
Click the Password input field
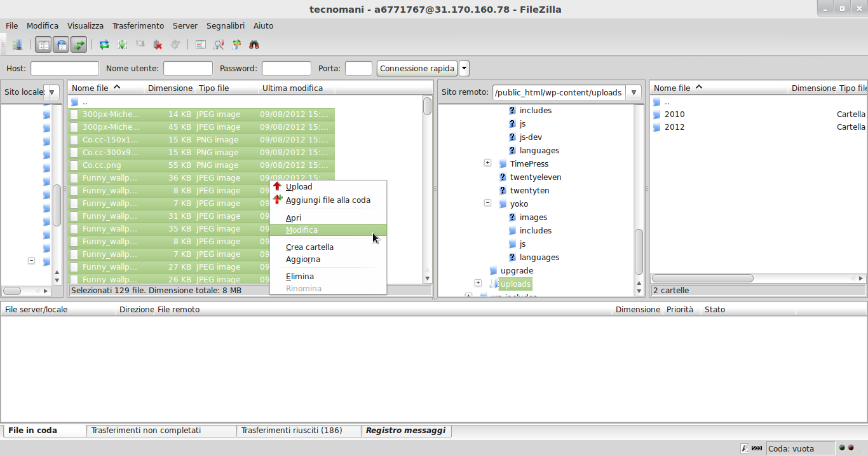287,68
